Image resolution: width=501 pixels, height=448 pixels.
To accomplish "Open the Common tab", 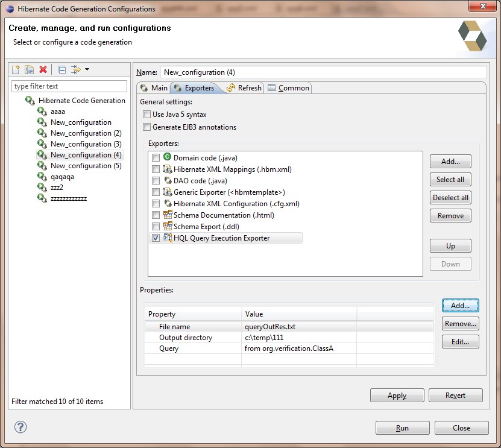I will 289,88.
